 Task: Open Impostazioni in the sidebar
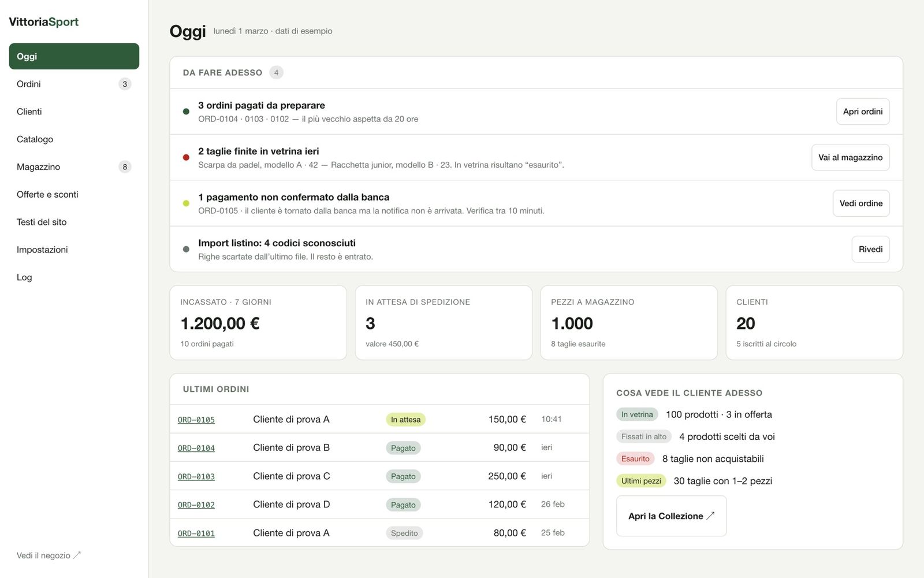pos(74,250)
